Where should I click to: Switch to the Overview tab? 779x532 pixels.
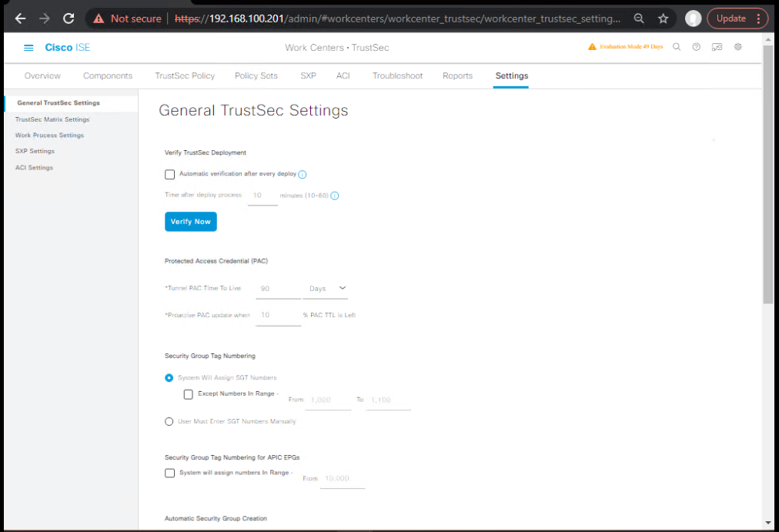[42, 76]
